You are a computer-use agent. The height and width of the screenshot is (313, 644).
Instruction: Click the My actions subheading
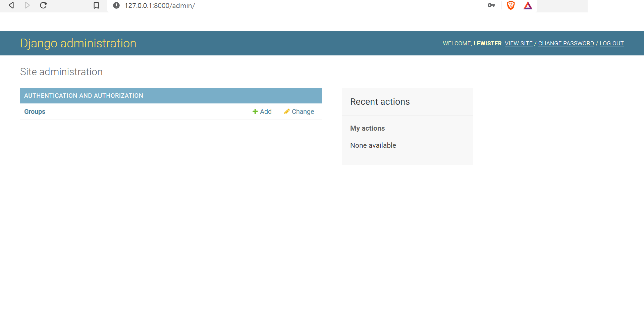pos(367,128)
